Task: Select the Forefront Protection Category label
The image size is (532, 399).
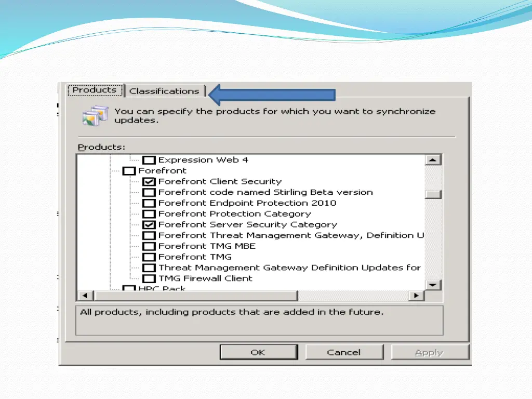Action: [x=234, y=214]
